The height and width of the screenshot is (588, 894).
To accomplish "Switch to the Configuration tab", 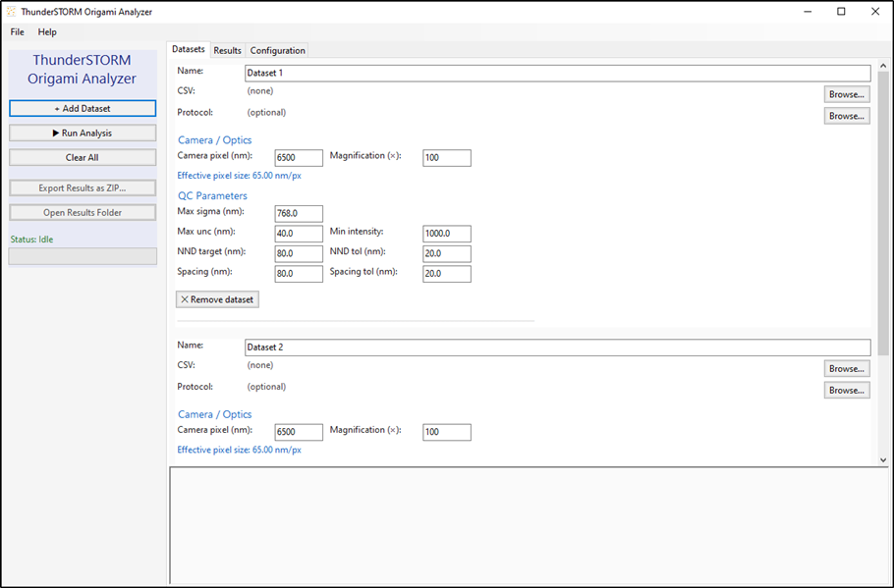I will point(278,50).
